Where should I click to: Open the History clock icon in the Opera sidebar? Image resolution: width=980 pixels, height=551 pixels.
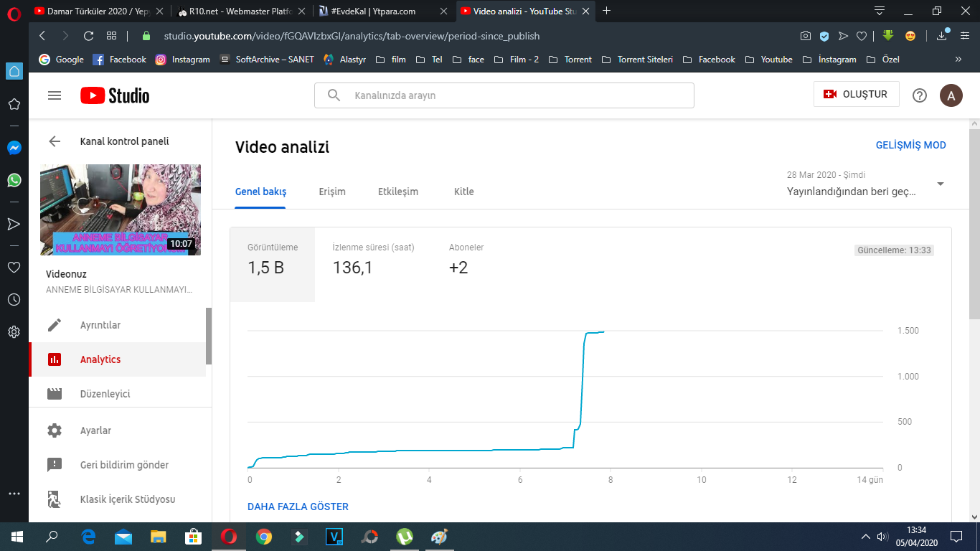pyautogui.click(x=14, y=300)
